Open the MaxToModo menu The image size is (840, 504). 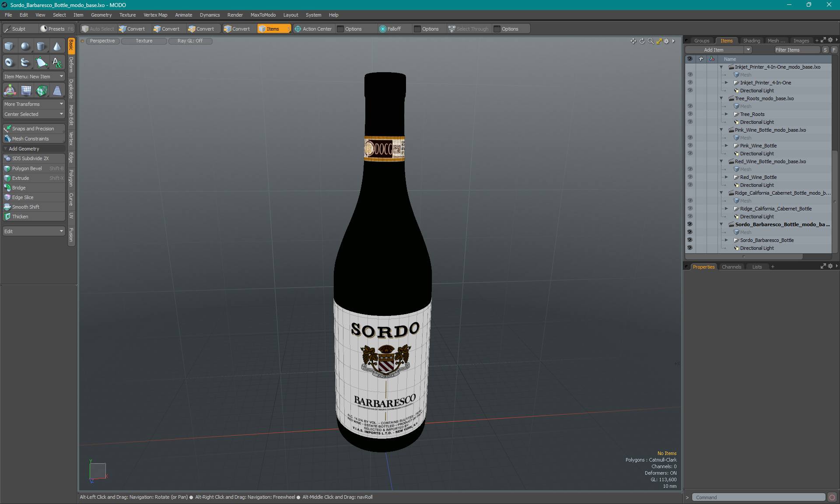coord(263,15)
